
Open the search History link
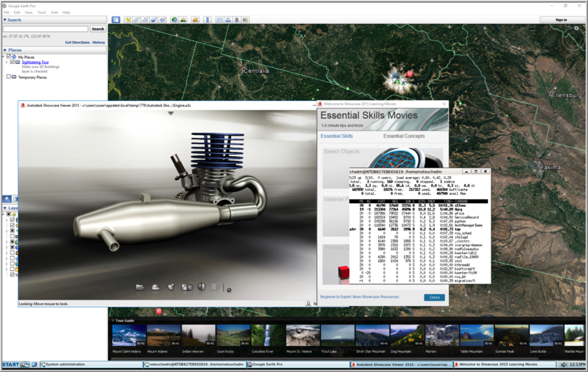(99, 42)
